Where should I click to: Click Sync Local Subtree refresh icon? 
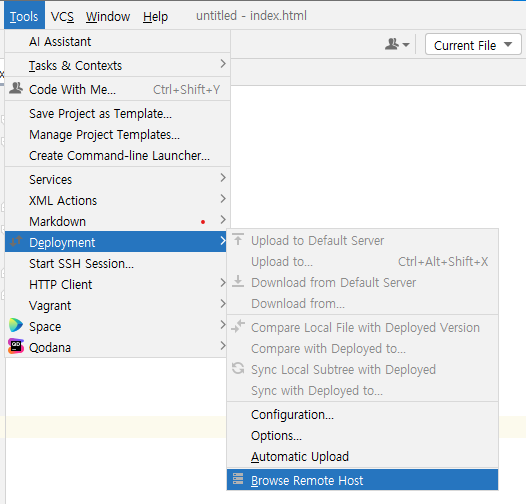pos(238,368)
